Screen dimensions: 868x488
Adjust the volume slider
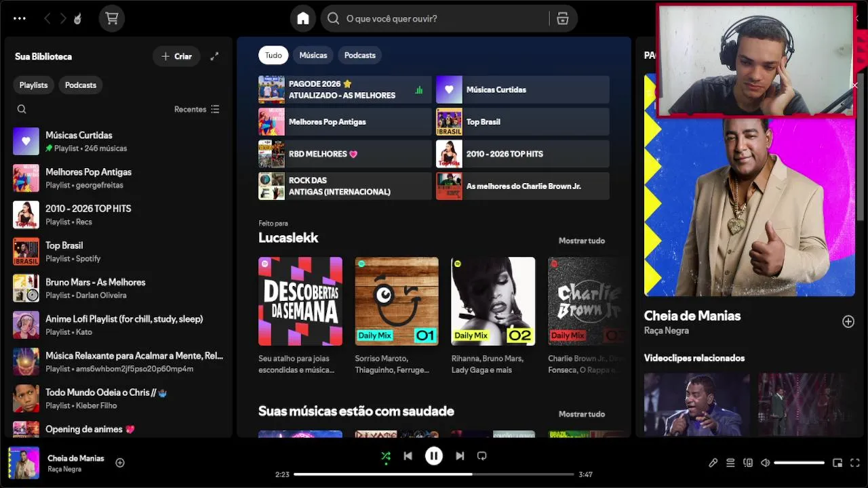(x=799, y=463)
